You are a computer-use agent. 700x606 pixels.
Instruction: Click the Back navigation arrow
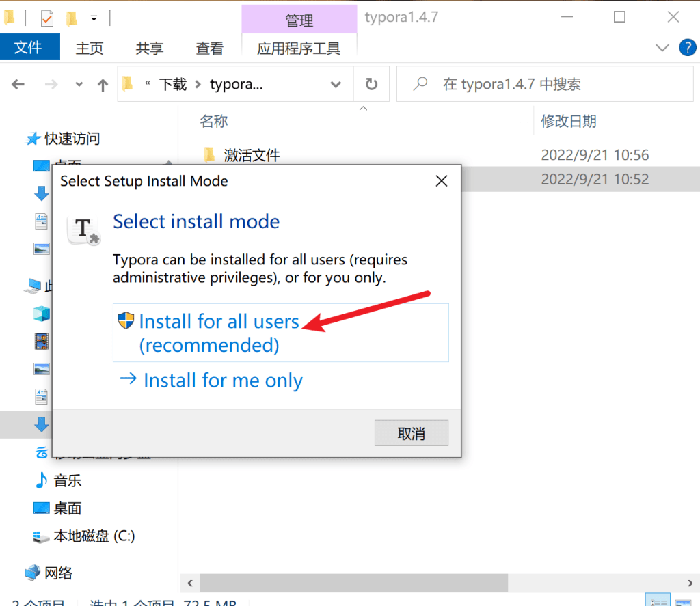tap(18, 85)
